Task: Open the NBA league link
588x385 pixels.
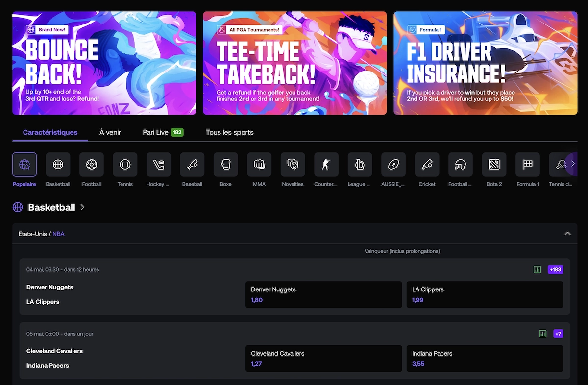Action: [x=58, y=234]
